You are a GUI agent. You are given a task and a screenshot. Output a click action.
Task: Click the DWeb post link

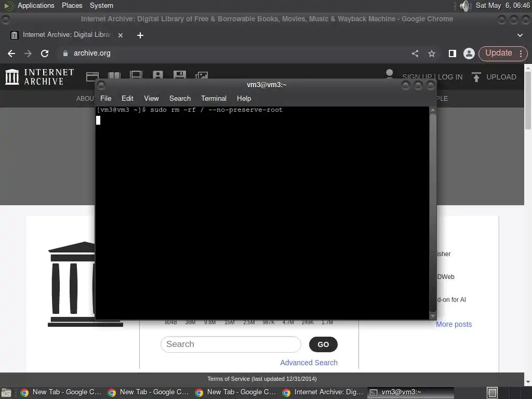point(445,277)
